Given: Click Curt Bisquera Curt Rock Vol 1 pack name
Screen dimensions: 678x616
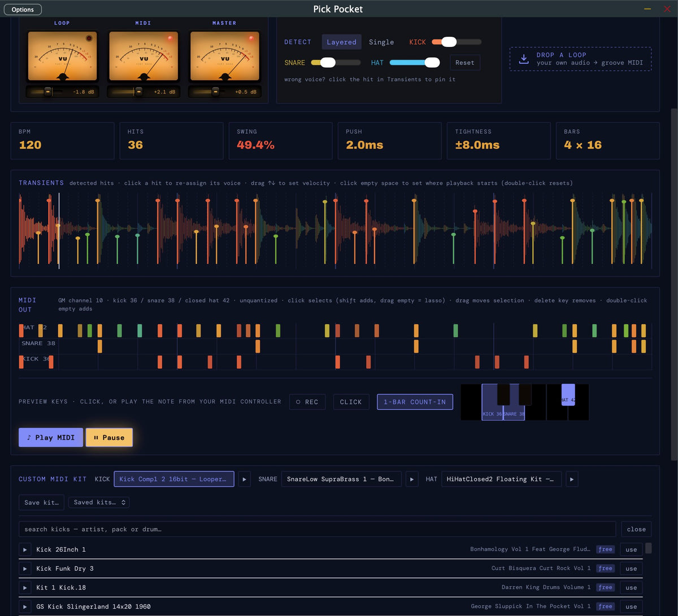Looking at the screenshot, I should point(541,569).
